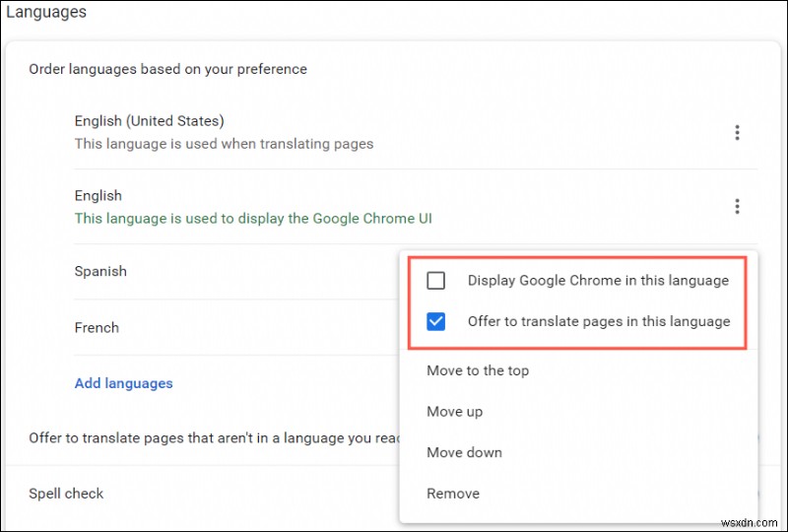Click 'Order languages based on your preference' text

pyautogui.click(x=167, y=69)
